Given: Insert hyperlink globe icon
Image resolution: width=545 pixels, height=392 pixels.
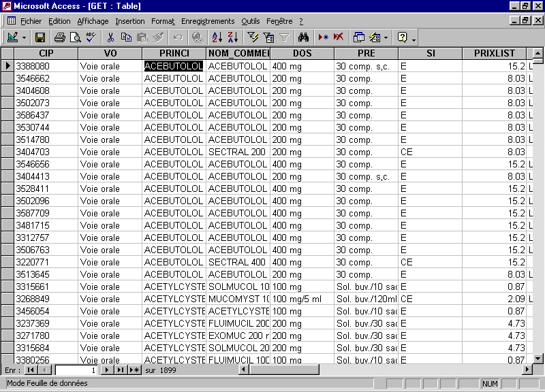Looking at the screenshot, I should [x=198, y=37].
